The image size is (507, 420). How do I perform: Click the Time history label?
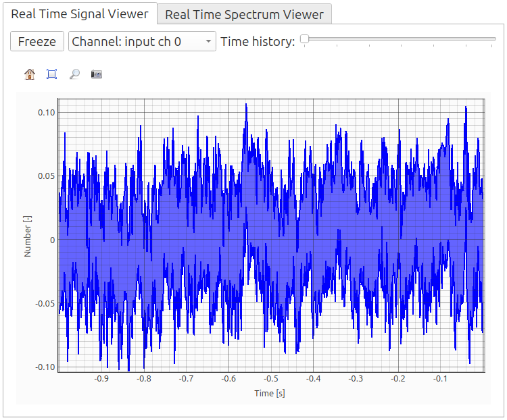tap(258, 42)
